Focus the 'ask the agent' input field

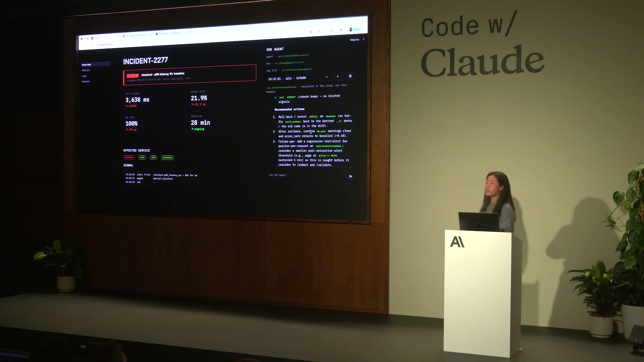(x=307, y=175)
